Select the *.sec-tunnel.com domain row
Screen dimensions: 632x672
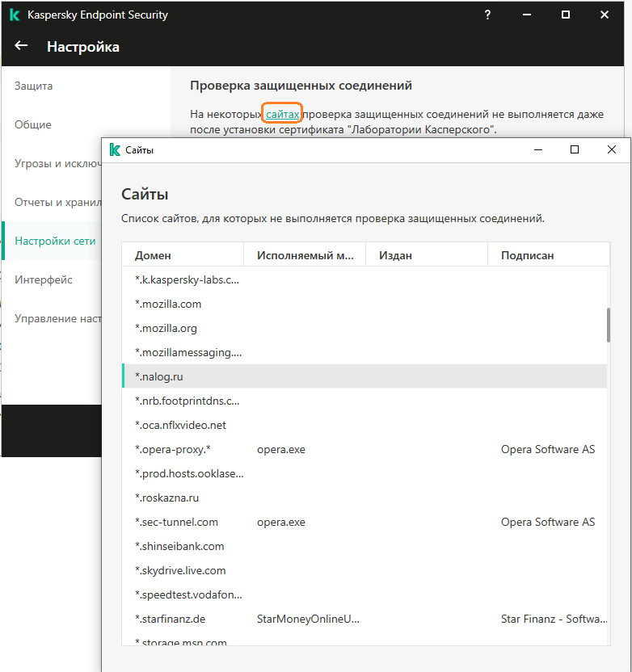coord(364,522)
